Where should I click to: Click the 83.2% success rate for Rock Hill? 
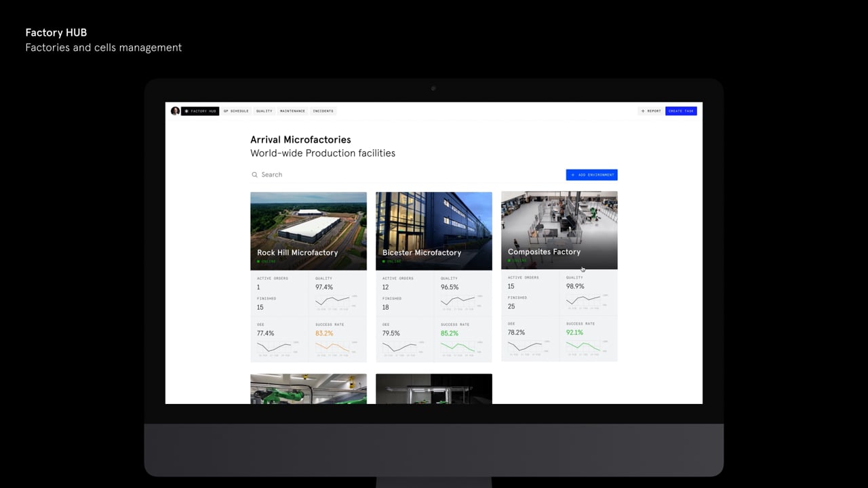pos(324,333)
